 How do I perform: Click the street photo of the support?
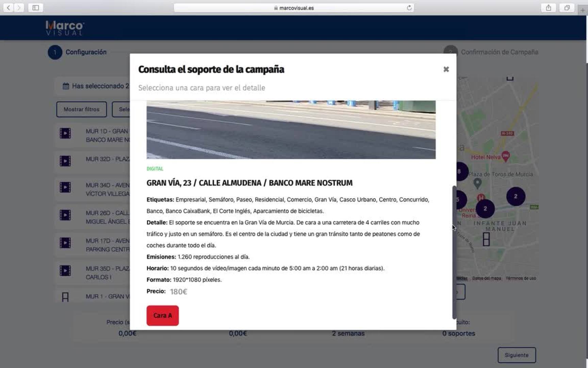click(x=291, y=129)
